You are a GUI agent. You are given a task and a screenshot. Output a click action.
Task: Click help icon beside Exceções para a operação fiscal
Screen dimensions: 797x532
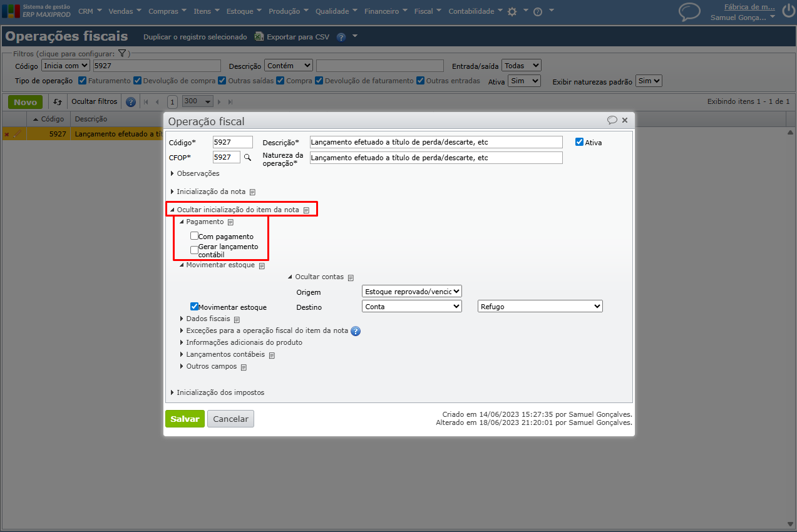[x=356, y=331]
